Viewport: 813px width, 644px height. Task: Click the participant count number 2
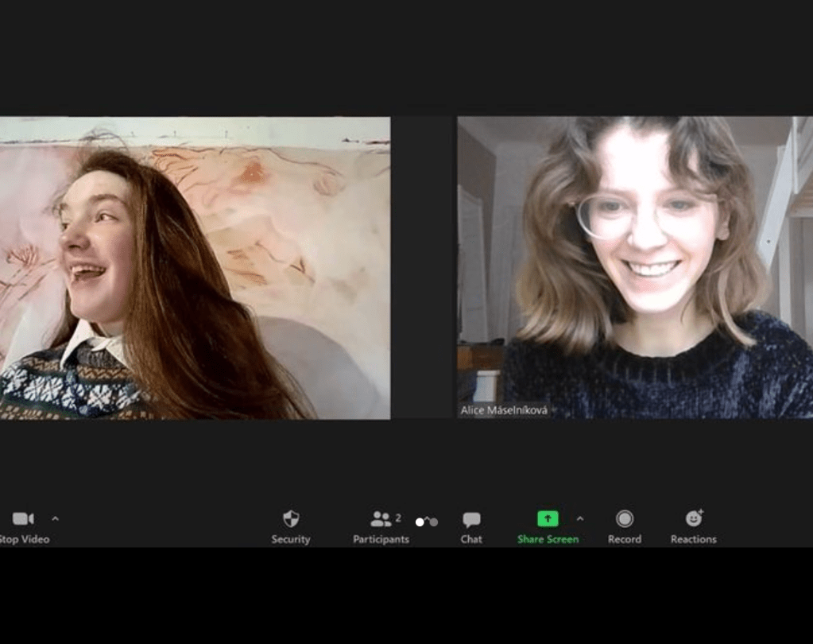[x=398, y=518]
